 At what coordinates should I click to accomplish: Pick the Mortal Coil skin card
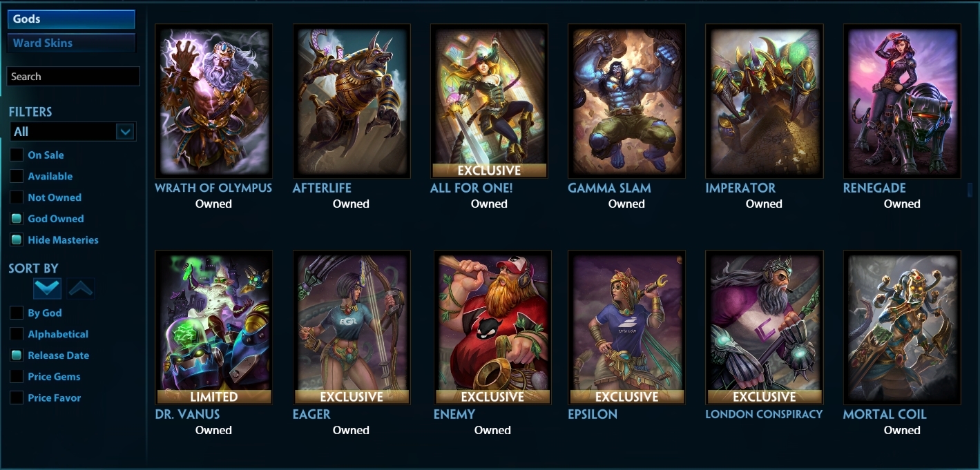(x=902, y=327)
